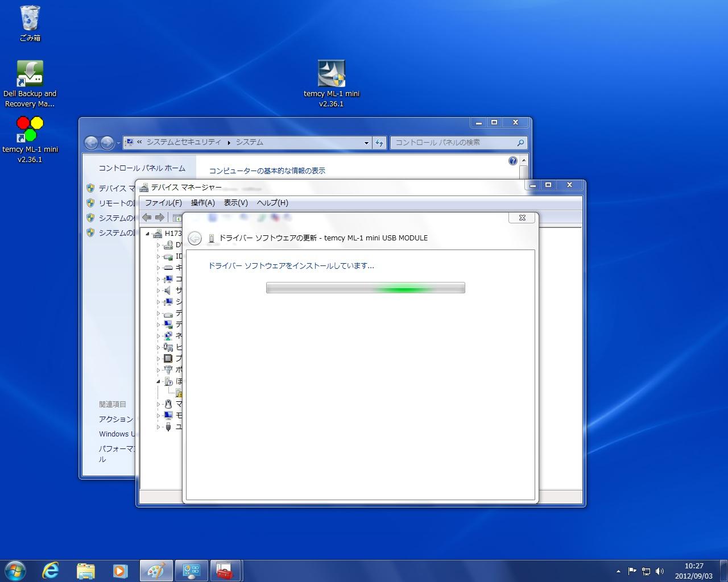Click システム in the address breadcrumb

pyautogui.click(x=250, y=142)
